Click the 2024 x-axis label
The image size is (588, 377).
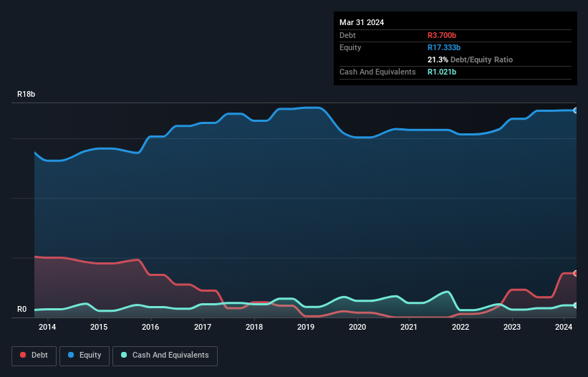pyautogui.click(x=564, y=327)
